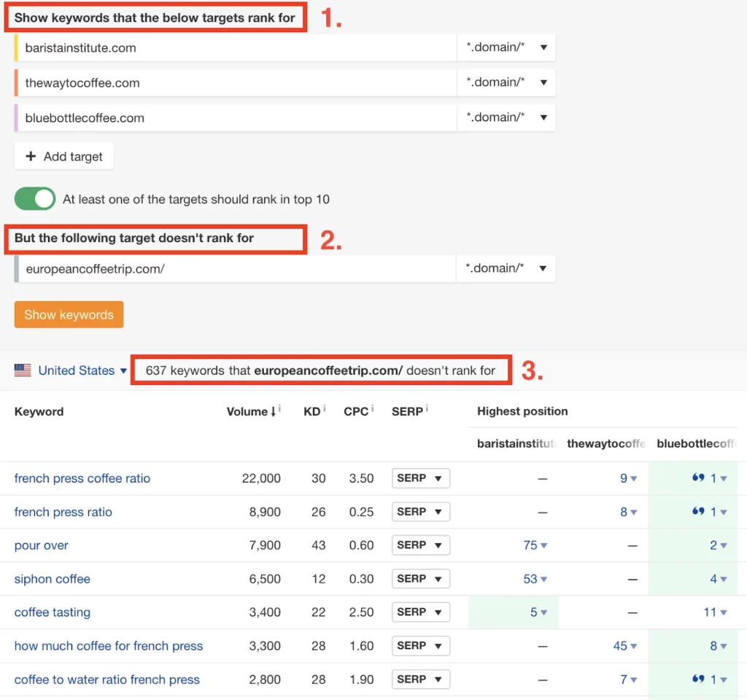Screen dimensions: 747x700
Task: Expand SERP dropdown for french press ratio
Action: pyautogui.click(x=421, y=512)
